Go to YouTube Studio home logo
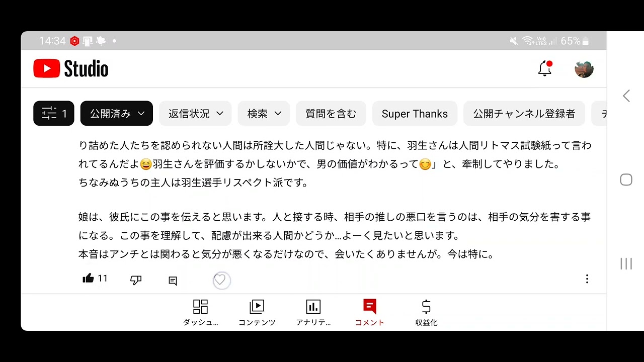Viewport: 644px width, 362px height. pyautogui.click(x=71, y=69)
